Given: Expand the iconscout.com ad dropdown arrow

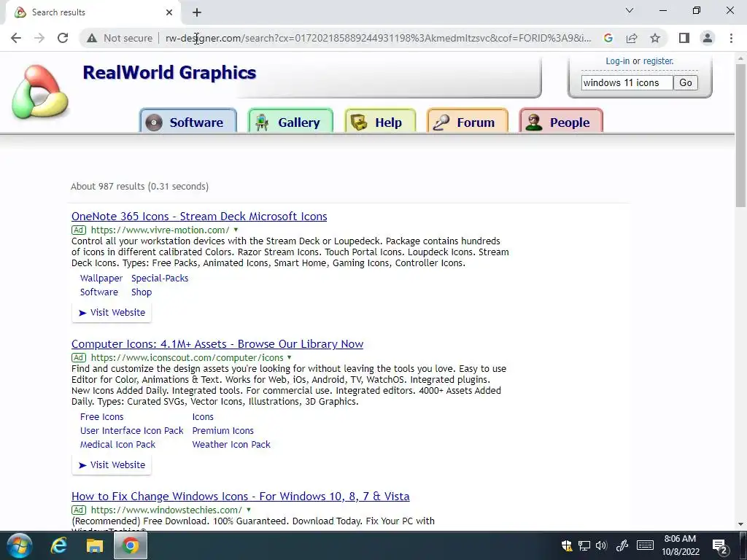Looking at the screenshot, I should click(289, 357).
